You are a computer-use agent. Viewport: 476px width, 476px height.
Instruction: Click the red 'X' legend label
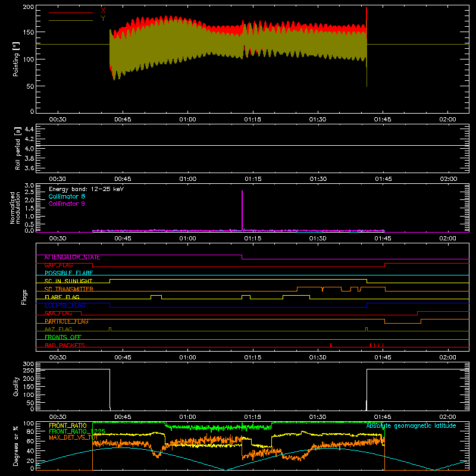103,10
